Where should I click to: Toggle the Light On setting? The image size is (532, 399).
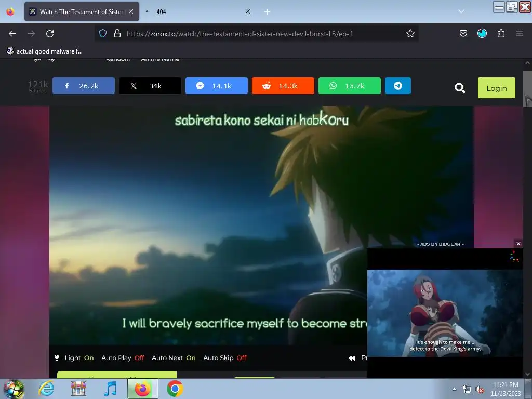click(x=74, y=358)
